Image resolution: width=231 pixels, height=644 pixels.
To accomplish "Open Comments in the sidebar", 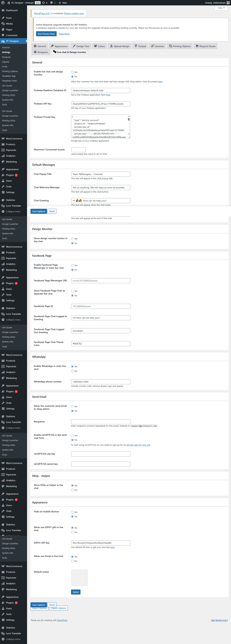I will tap(12, 35).
